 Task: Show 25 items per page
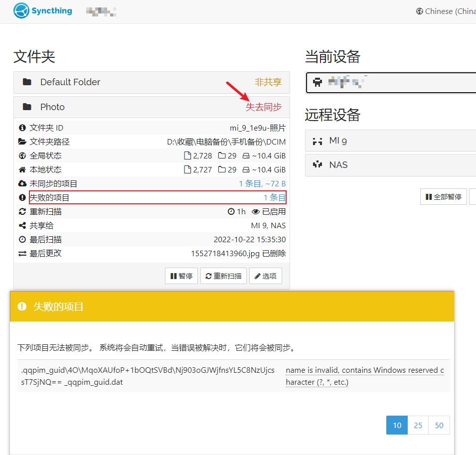pos(418,425)
